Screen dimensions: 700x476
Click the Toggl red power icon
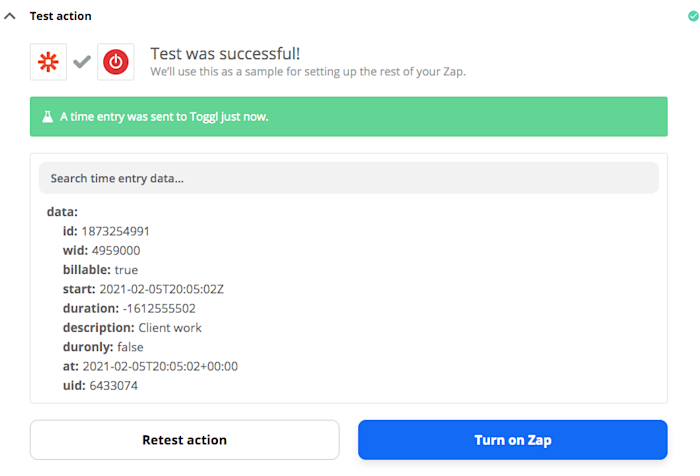[116, 62]
